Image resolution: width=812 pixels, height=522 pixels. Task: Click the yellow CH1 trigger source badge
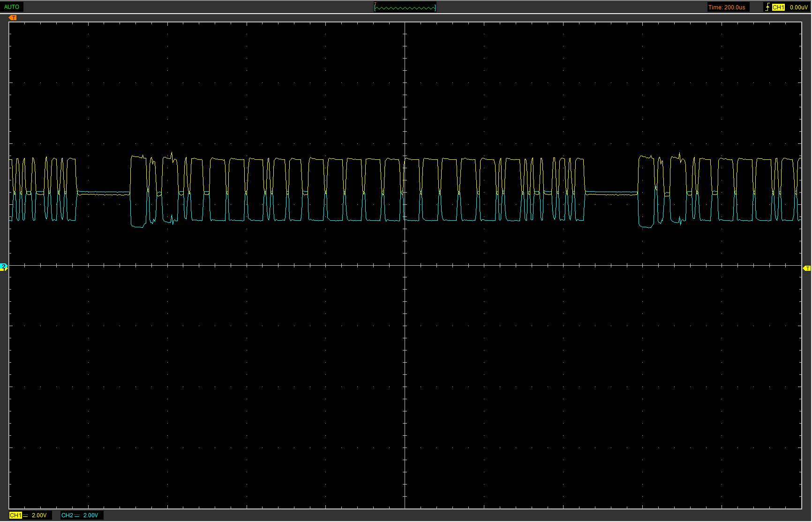coord(778,7)
